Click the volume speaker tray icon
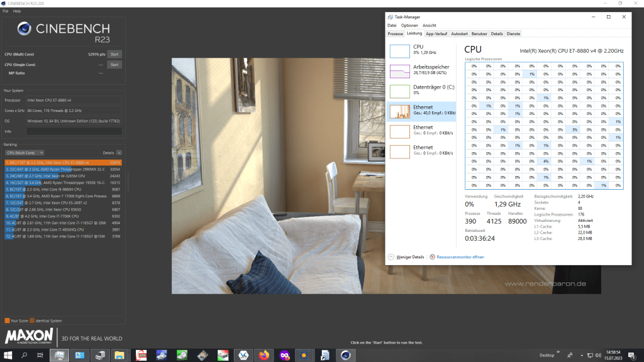The height and width of the screenshot is (362, 644). point(598,356)
